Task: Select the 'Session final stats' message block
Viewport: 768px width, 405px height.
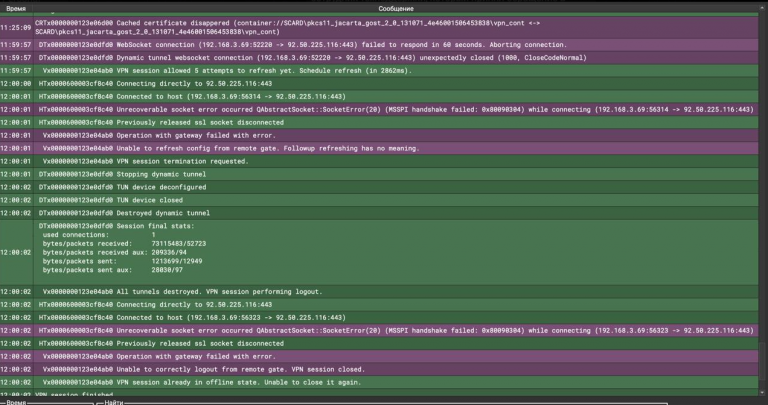Action: point(396,253)
